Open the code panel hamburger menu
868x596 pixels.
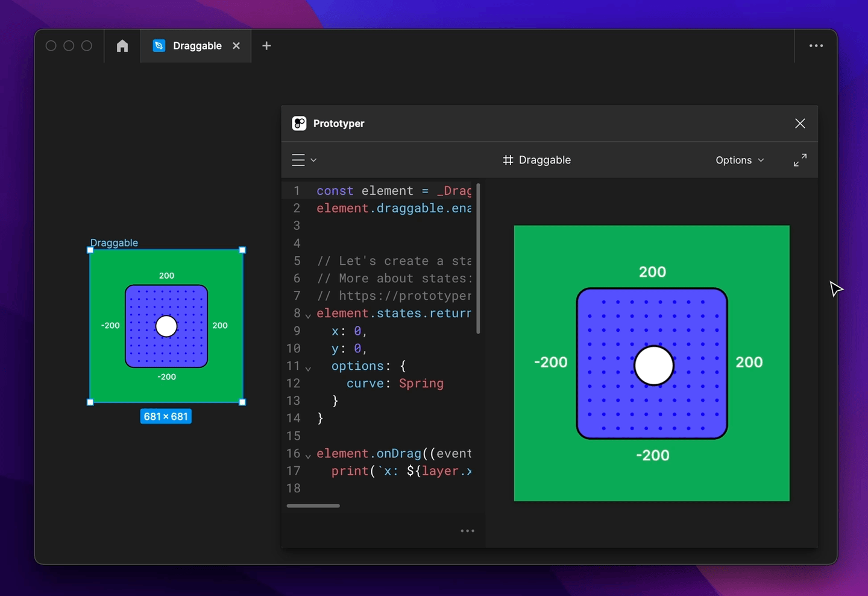(x=298, y=159)
